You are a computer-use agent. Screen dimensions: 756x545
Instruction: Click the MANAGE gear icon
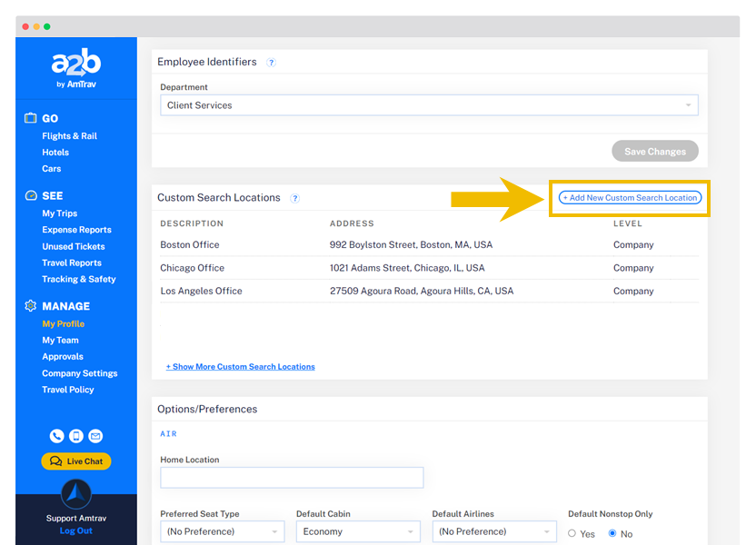(x=31, y=306)
